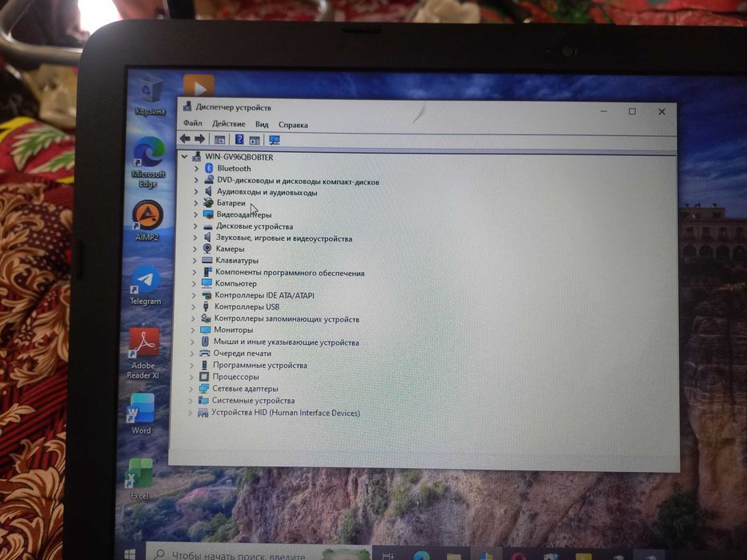Click the Back arrow in Device Manager toolbar
The width and height of the screenshot is (747, 560).
(185, 138)
